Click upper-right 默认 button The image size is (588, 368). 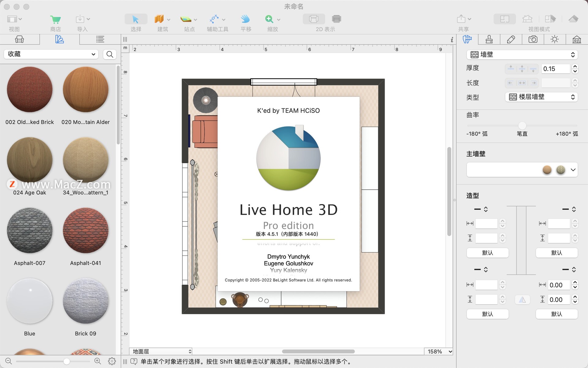[x=556, y=253]
